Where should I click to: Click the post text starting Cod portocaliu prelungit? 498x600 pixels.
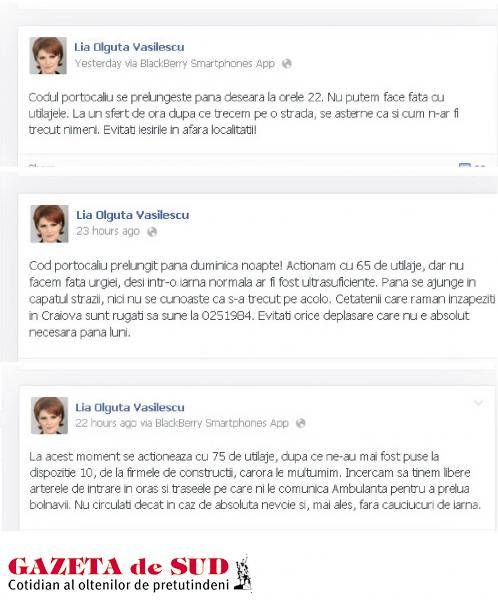tap(262, 299)
